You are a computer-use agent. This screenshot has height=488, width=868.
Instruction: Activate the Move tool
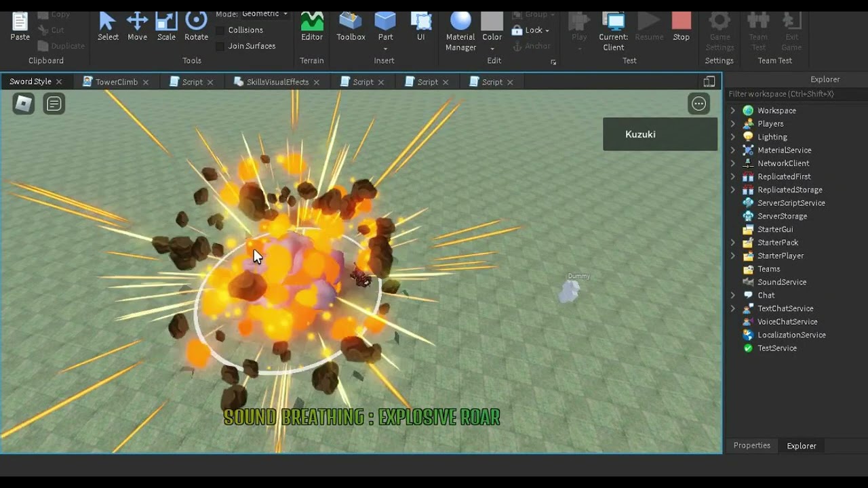[x=137, y=27]
